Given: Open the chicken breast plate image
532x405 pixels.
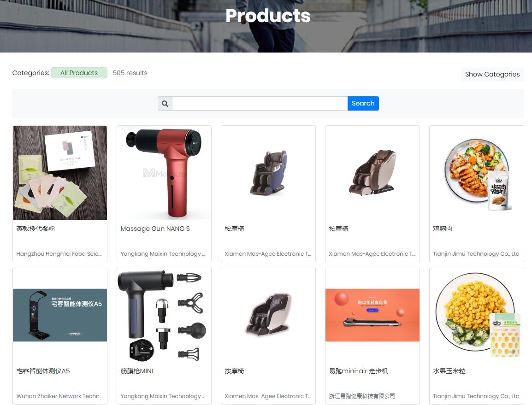Looking at the screenshot, I should (x=477, y=173).
